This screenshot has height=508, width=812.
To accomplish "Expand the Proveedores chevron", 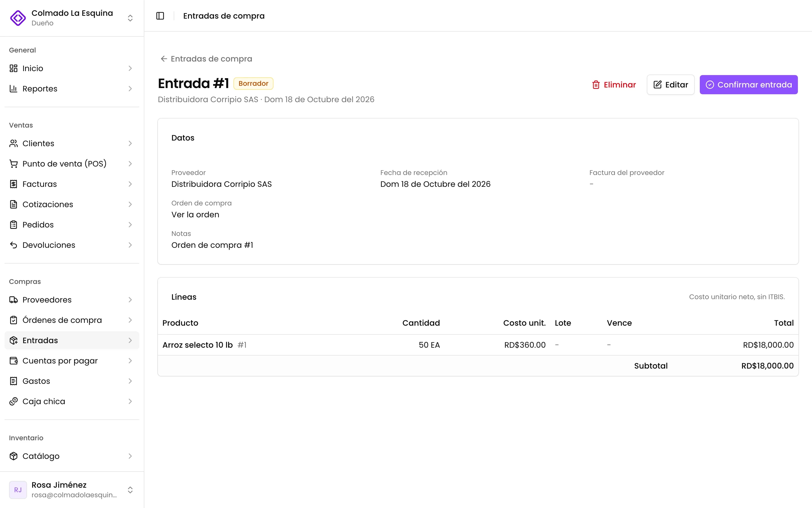I will click(x=130, y=300).
